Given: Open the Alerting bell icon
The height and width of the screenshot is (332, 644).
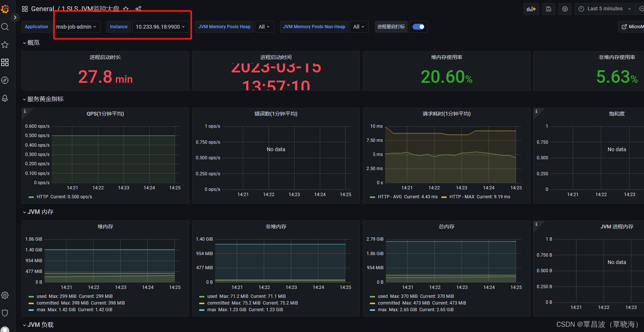Looking at the screenshot, I should (x=5, y=98).
